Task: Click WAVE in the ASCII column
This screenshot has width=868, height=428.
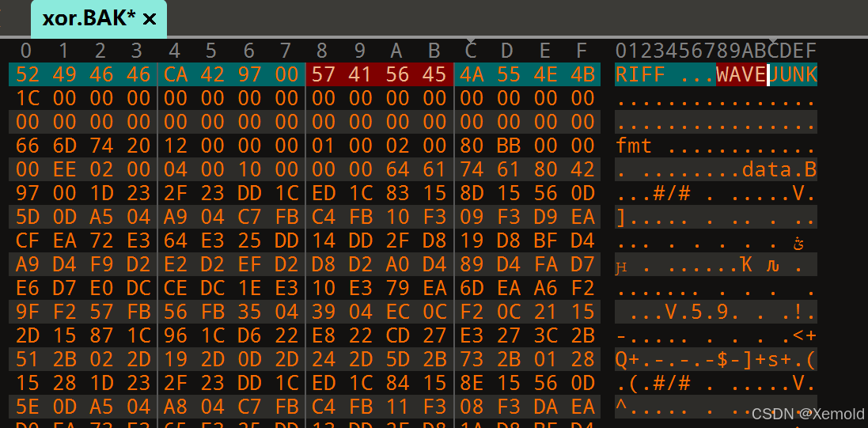Action: pyautogui.click(x=741, y=74)
